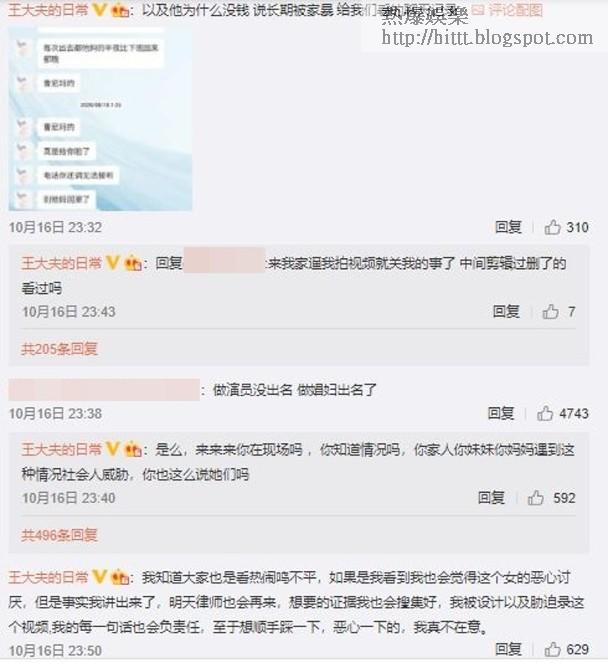608x663 pixels.
Task: Expand the 共205条回复 replies thread
Action: (x=60, y=349)
